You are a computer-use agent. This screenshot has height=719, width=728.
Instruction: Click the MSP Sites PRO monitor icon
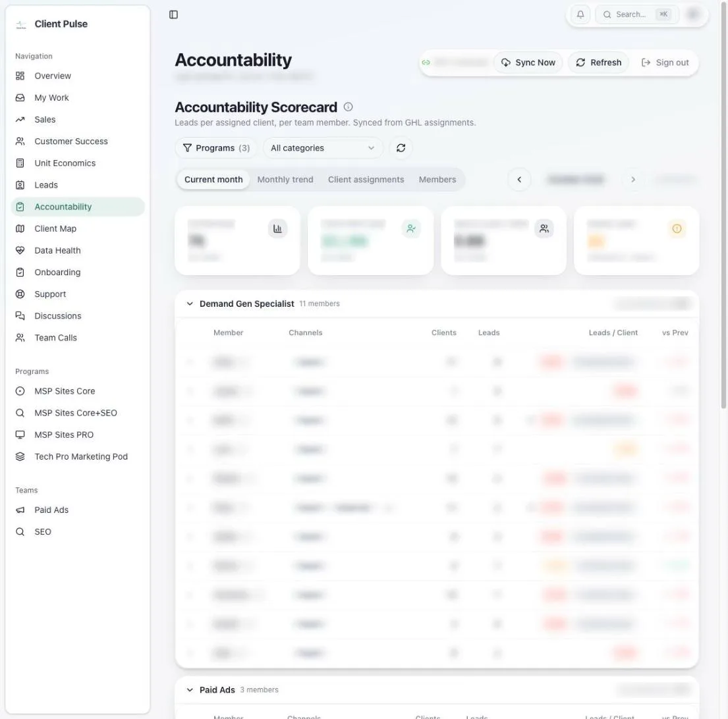tap(20, 435)
